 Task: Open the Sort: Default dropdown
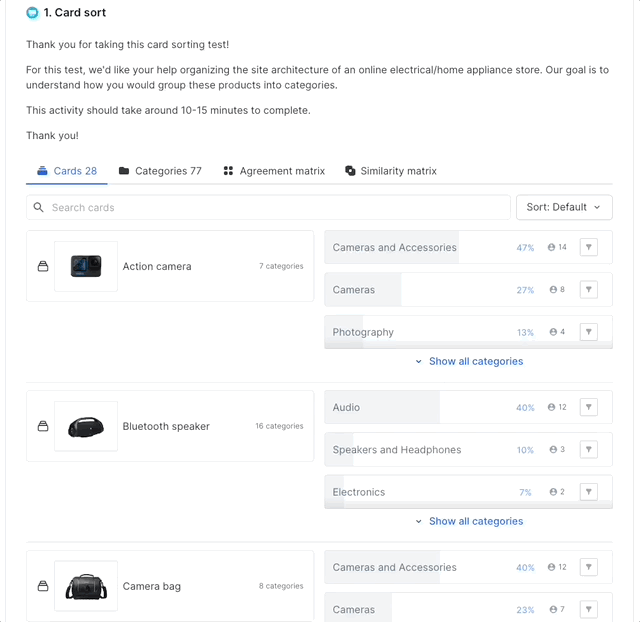[x=564, y=207]
